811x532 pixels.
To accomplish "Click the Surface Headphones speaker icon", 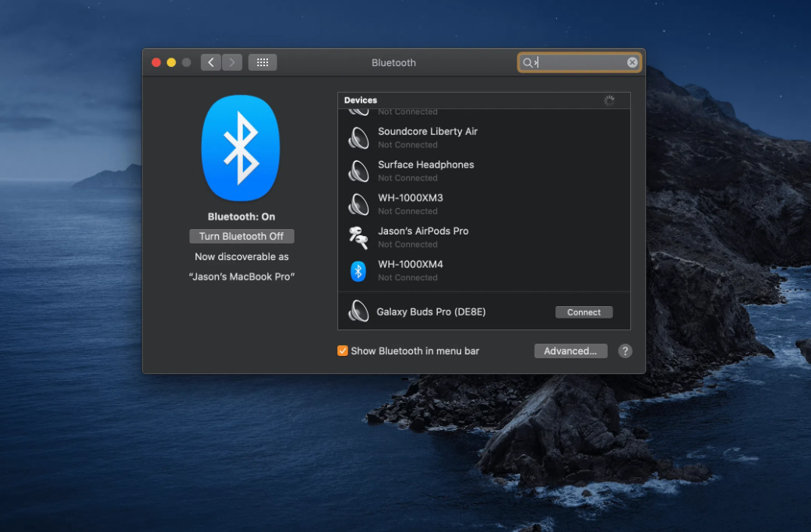I will (x=358, y=171).
